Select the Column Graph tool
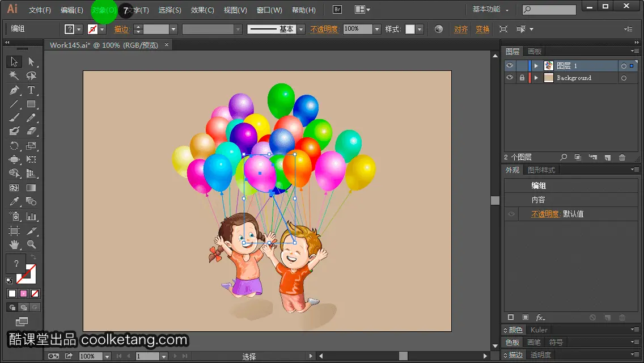644x363 pixels. pyautogui.click(x=31, y=216)
